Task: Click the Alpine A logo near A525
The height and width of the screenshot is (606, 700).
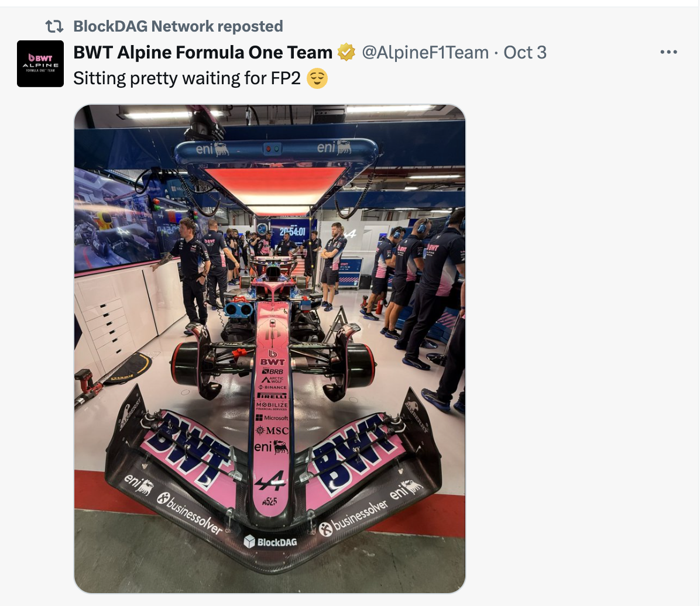Action: pos(270,481)
